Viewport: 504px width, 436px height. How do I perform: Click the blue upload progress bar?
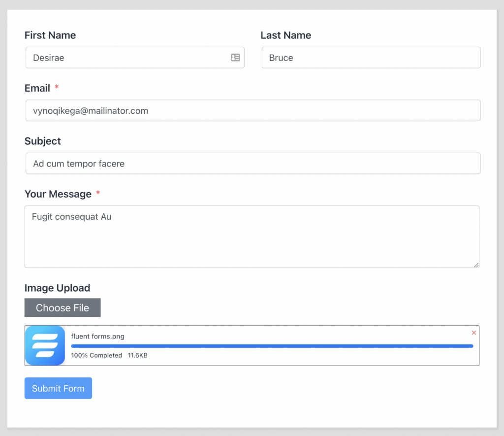(x=272, y=346)
